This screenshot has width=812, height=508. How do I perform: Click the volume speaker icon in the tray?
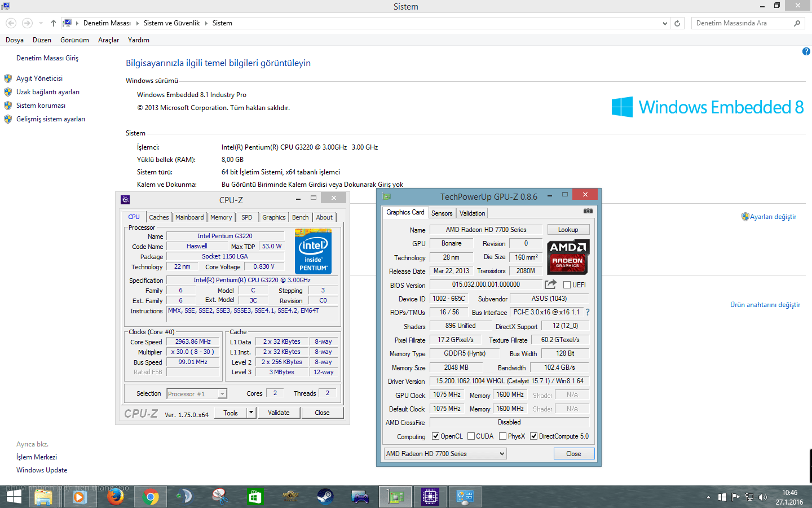point(763,497)
